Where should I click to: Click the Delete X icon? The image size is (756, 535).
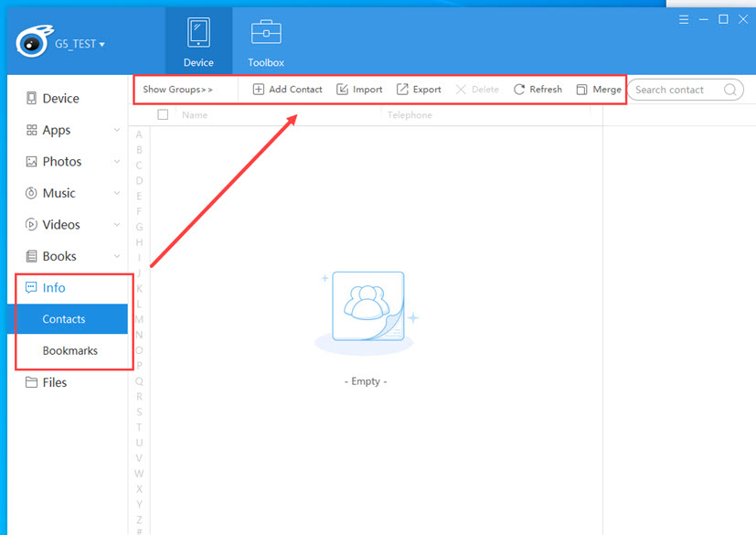[461, 90]
